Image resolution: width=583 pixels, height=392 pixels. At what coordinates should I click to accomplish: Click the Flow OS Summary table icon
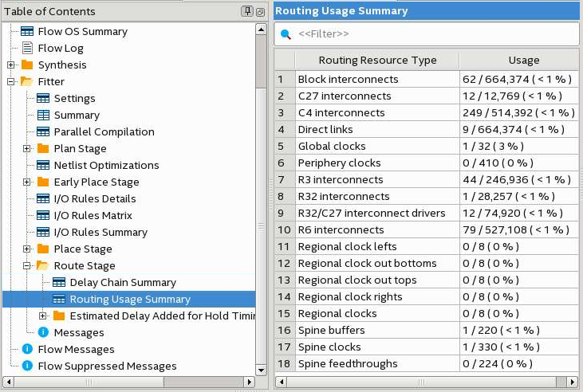pyautogui.click(x=27, y=31)
